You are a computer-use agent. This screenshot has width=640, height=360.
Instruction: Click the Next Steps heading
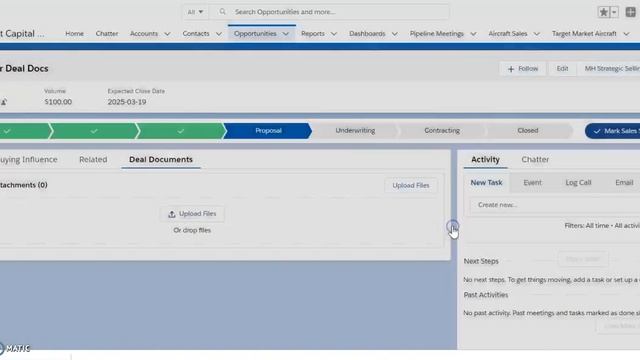tap(481, 261)
